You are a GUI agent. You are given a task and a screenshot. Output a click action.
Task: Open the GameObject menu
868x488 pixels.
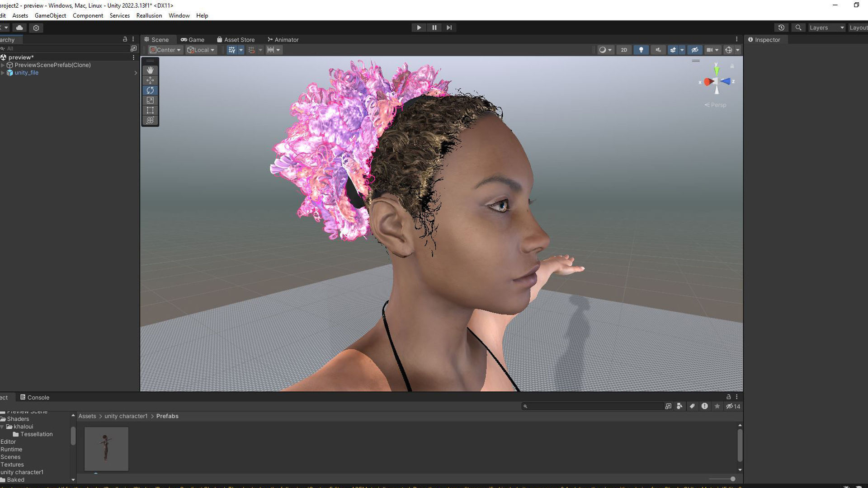(50, 15)
